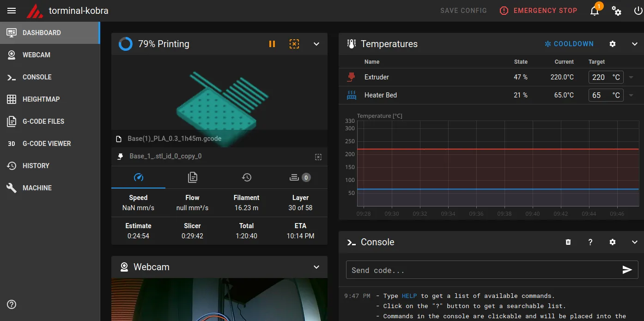This screenshot has width=644, height=321.
Task: Send the console command arrow
Action: point(627,270)
